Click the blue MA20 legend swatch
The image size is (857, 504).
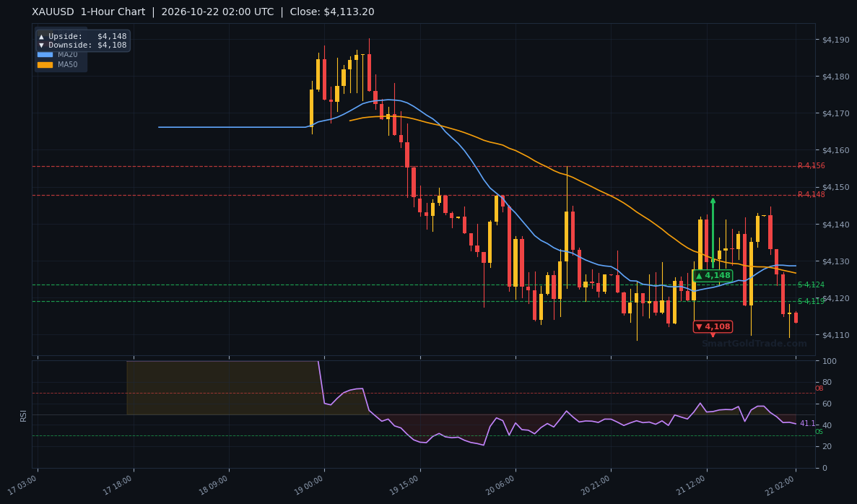coord(45,55)
